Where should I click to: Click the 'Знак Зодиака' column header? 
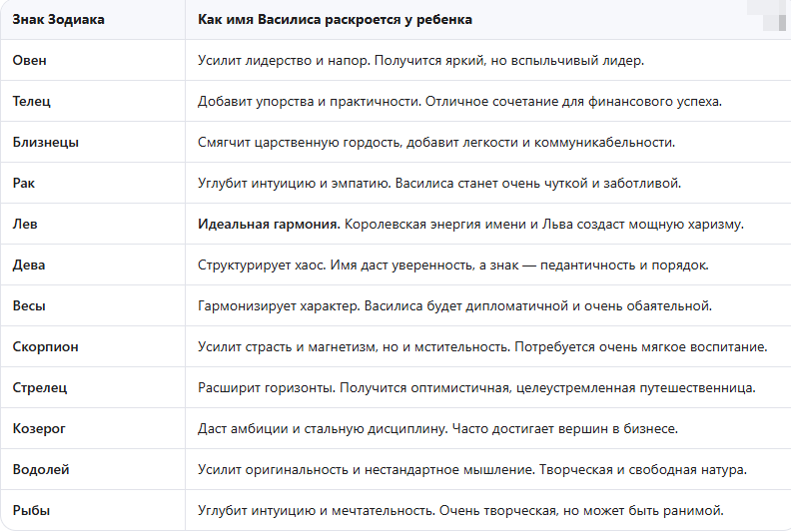pyautogui.click(x=59, y=20)
